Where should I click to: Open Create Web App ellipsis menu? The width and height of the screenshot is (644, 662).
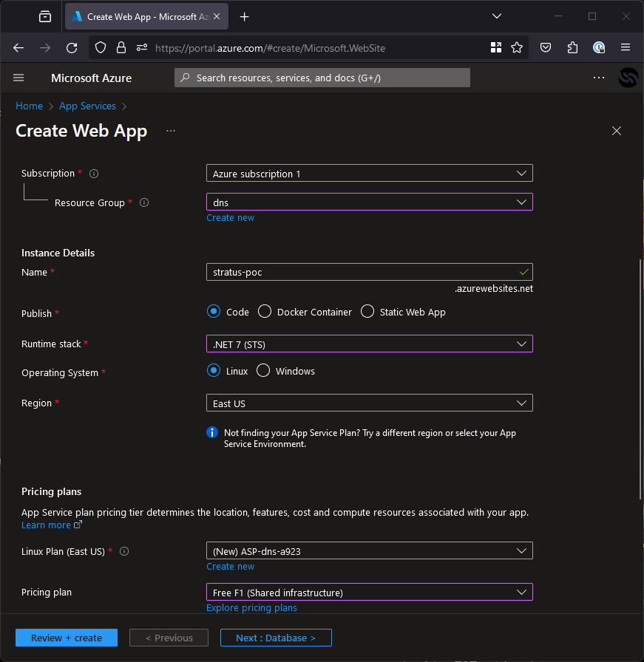coord(171,131)
